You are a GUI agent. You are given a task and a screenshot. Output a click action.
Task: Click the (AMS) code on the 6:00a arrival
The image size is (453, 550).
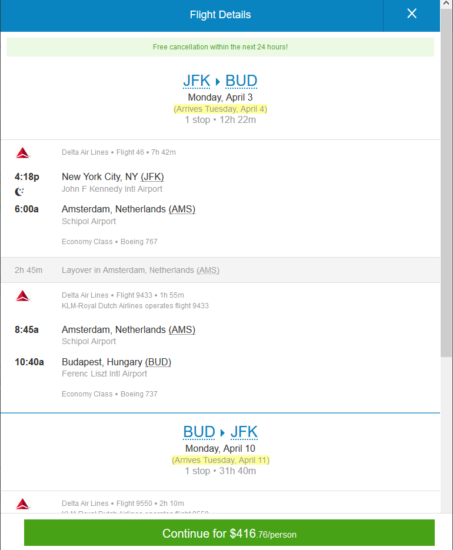182,209
